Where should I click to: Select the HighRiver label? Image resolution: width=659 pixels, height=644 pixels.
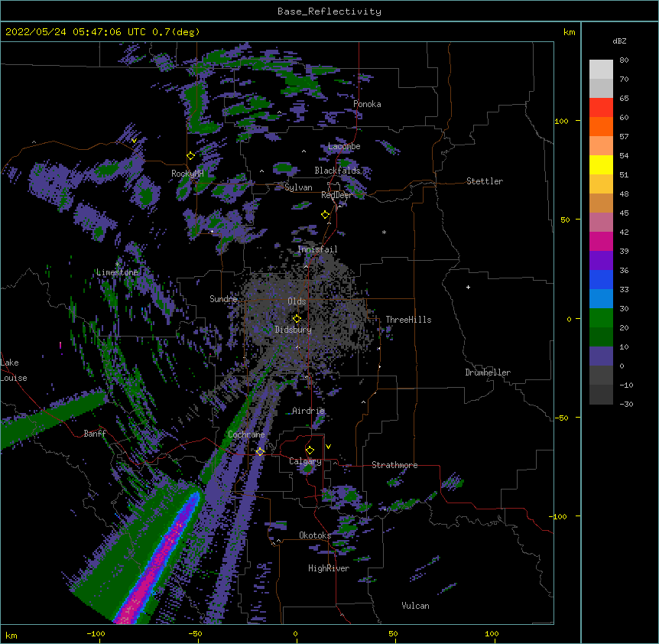click(x=329, y=568)
